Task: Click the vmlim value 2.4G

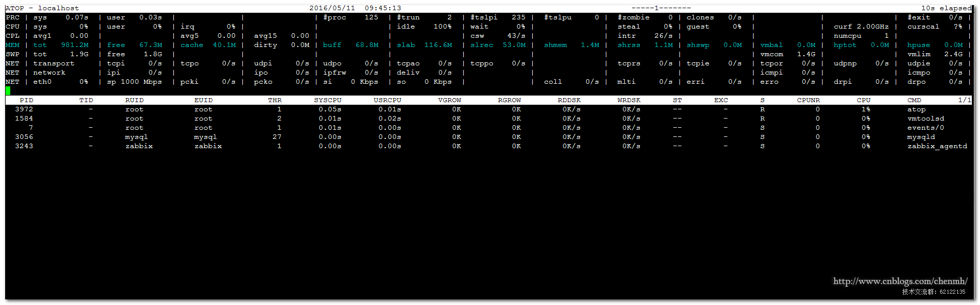Action: click(x=953, y=54)
